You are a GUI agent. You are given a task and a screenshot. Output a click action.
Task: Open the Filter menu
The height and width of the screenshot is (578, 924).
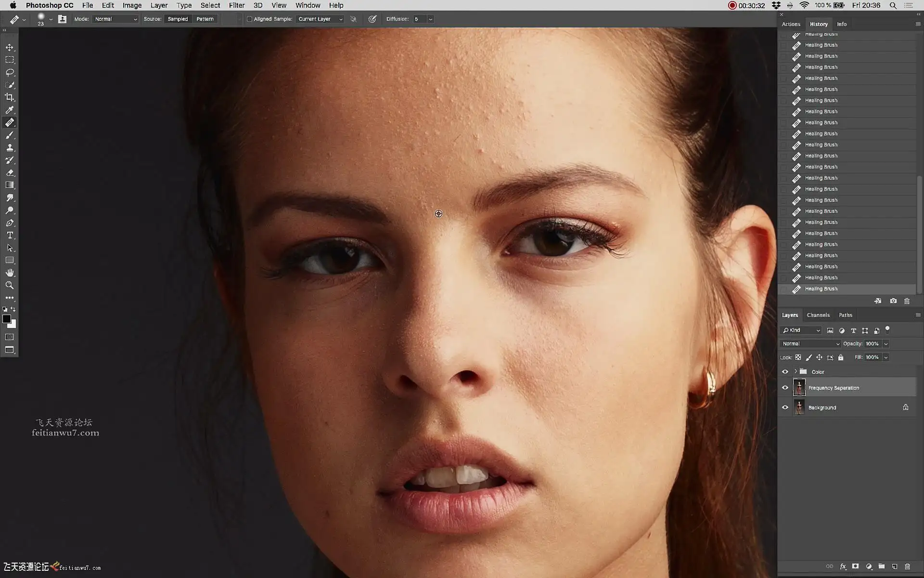coord(236,5)
